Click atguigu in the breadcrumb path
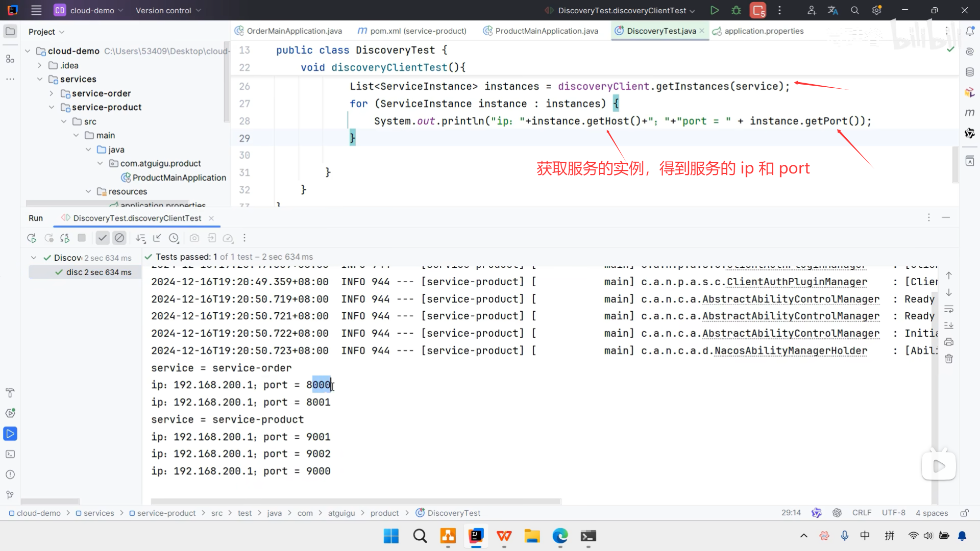This screenshot has height=551, width=980. [341, 513]
